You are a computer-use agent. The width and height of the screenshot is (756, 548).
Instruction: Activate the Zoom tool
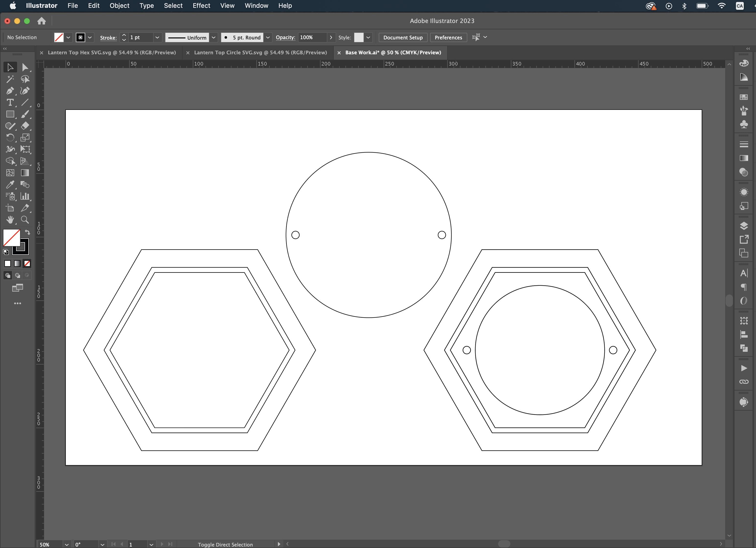click(25, 220)
